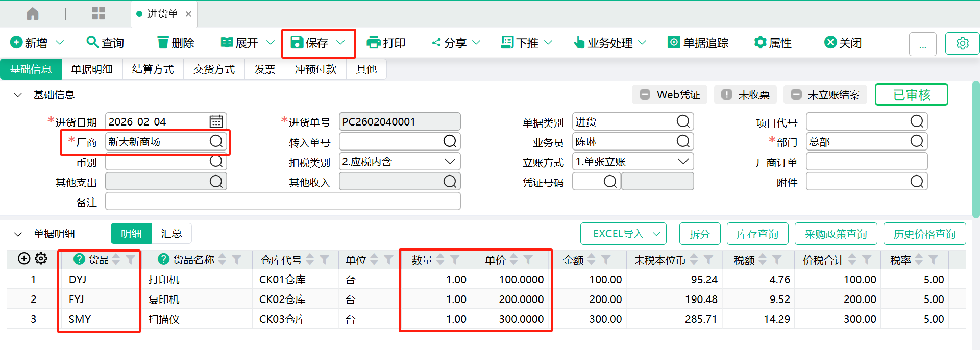Screen dimensions: 980x350
Task: Click the 备注 input field
Action: [x=283, y=202]
